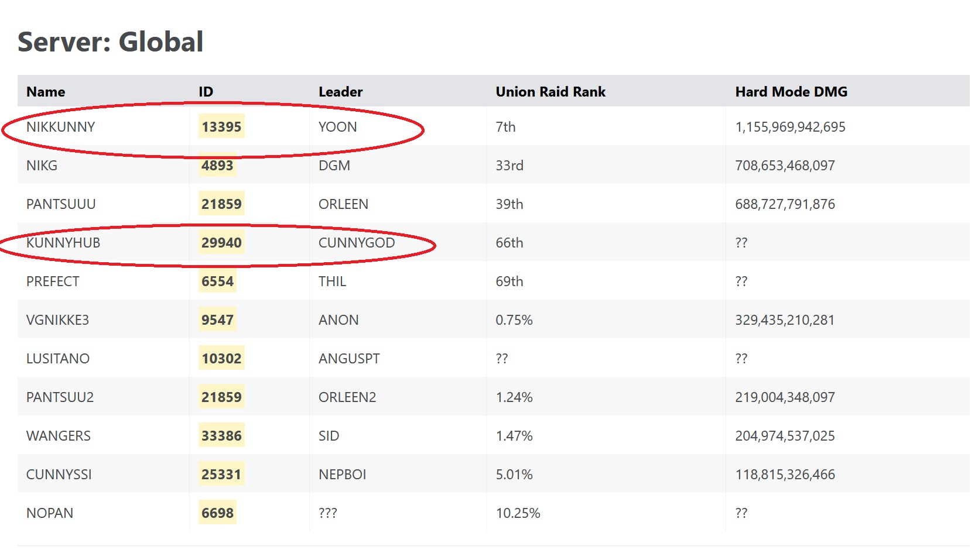Select the NIKKUNNY union name
The height and width of the screenshot is (560, 978).
(x=60, y=127)
